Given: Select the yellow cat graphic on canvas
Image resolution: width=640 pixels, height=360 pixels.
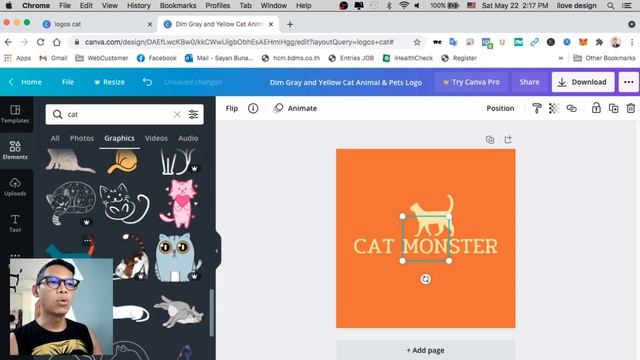Looking at the screenshot, I should (x=433, y=215).
